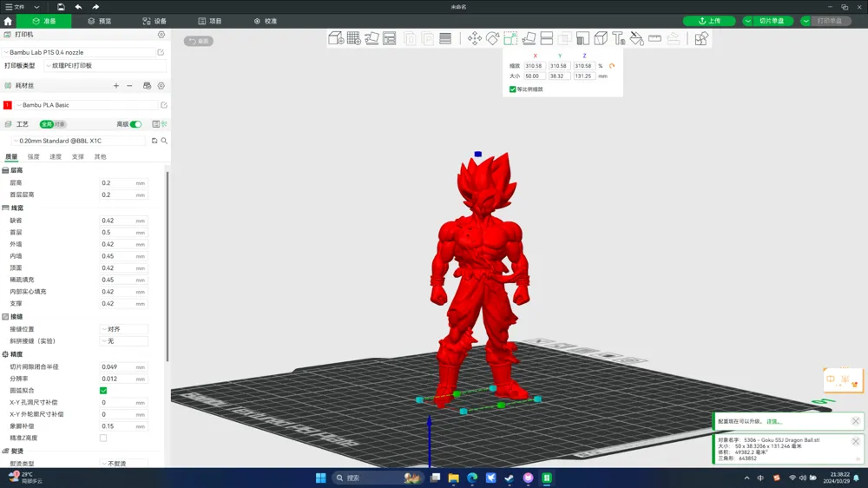The image size is (868, 488).
Task: Click the 详情 link in upgrade notification
Action: (x=773, y=421)
